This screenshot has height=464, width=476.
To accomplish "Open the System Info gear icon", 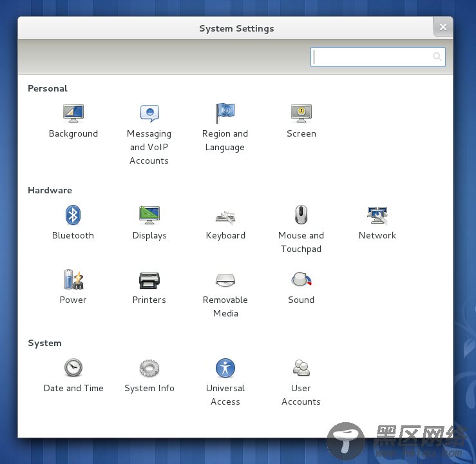I will (x=149, y=368).
